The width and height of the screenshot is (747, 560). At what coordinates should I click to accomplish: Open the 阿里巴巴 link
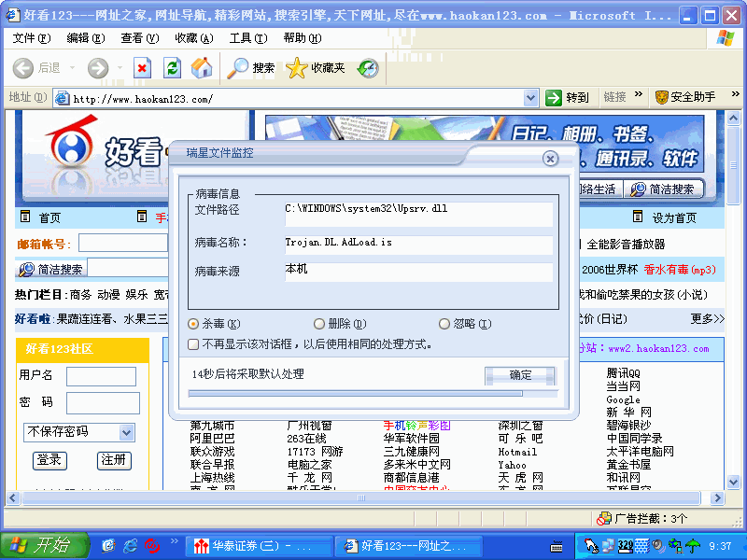click(212, 438)
